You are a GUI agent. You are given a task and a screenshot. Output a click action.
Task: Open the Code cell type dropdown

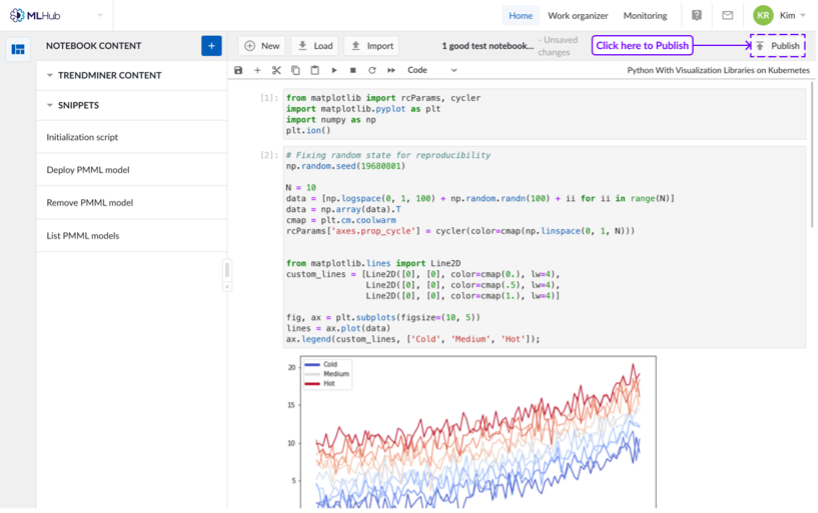(x=432, y=71)
